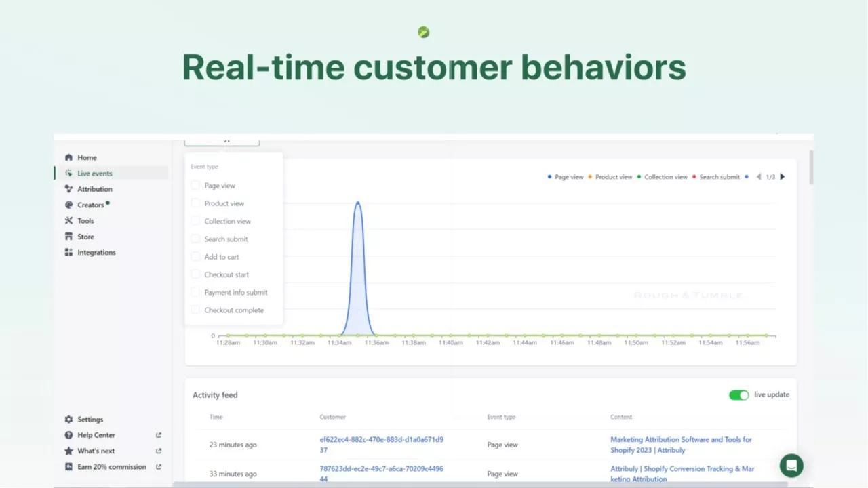868x488 pixels.
Task: Click the Attribution icon in sidebar
Action: pos(68,189)
